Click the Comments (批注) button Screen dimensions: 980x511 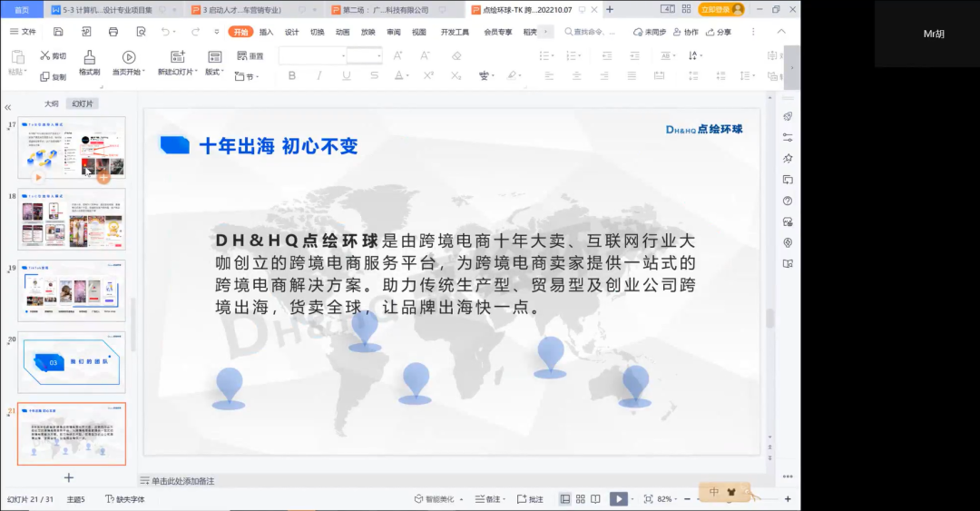coord(530,499)
